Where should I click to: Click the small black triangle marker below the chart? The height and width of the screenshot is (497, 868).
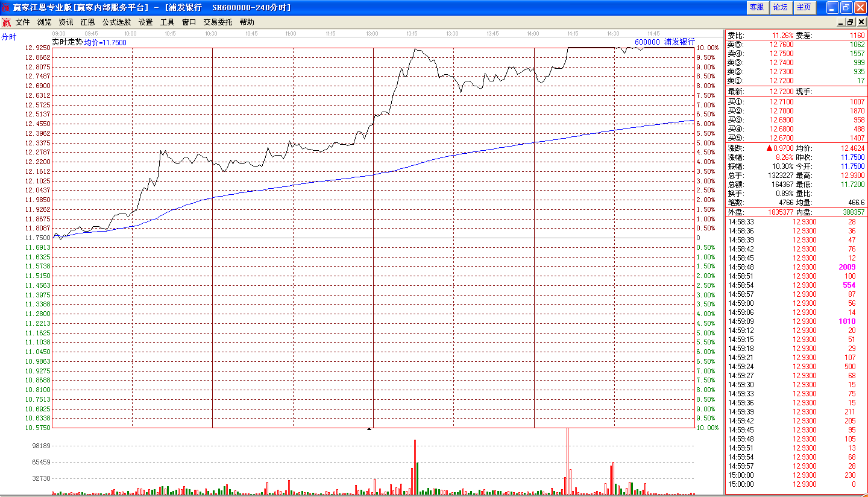[x=370, y=428]
